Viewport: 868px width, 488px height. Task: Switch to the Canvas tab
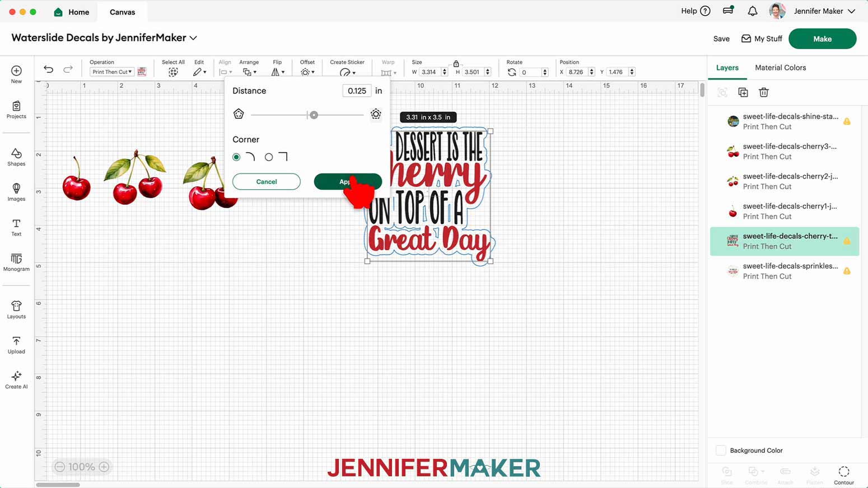122,12
